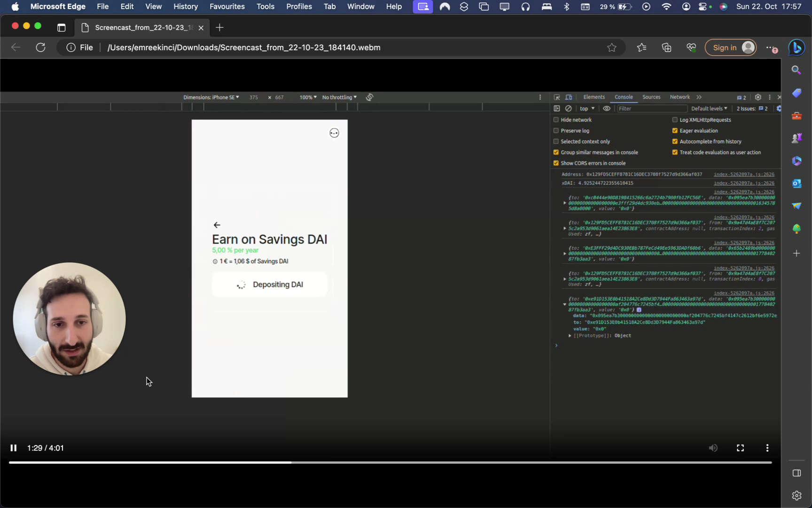Open DevTools settings gear

[x=758, y=97]
